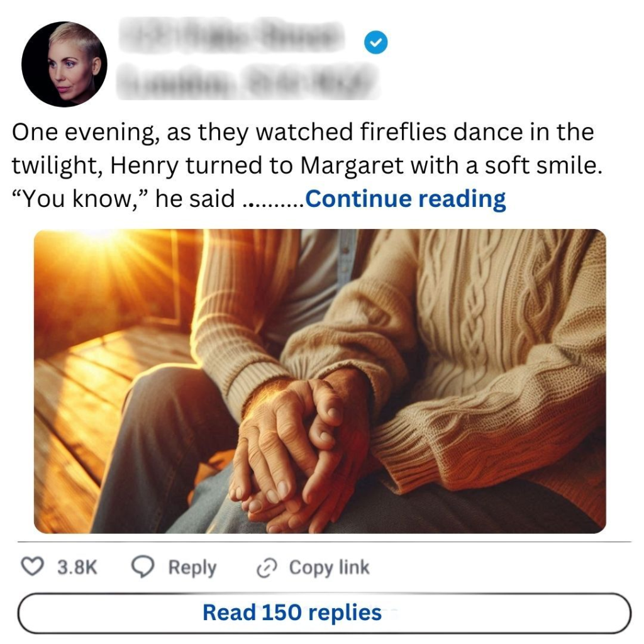644x644 pixels.
Task: Click the blue verified checkmark badge
Action: coord(376,43)
